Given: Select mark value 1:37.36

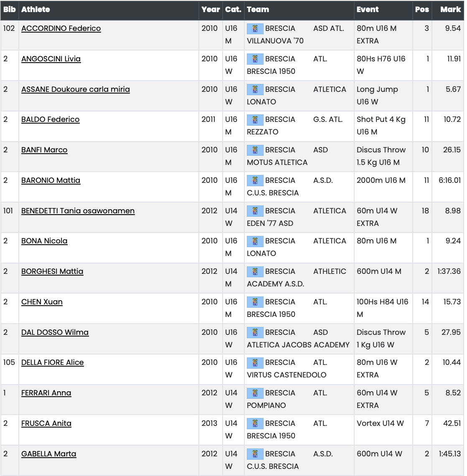Looking at the screenshot, I should click(449, 271).
